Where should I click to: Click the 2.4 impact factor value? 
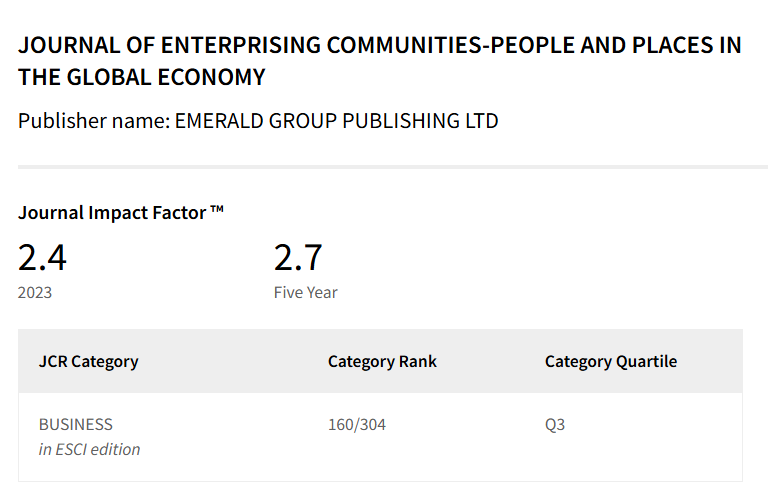[42, 258]
